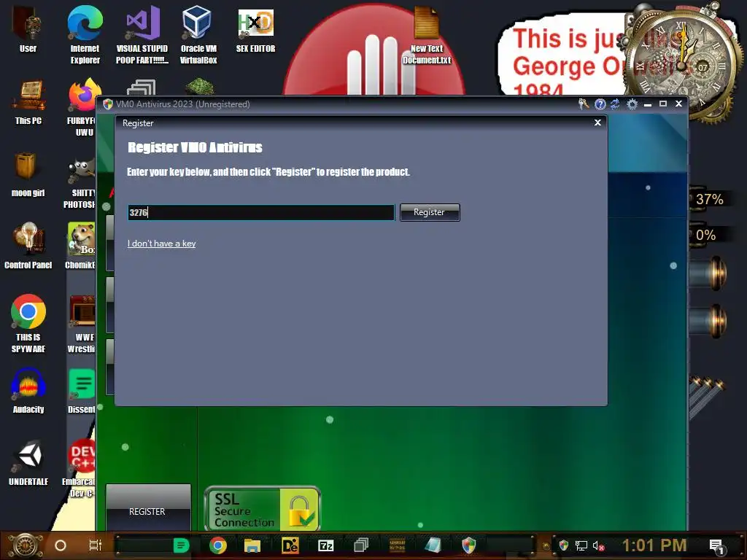Image resolution: width=747 pixels, height=560 pixels.
Task: Open New Text Document.txt on desktop
Action: coord(426,35)
